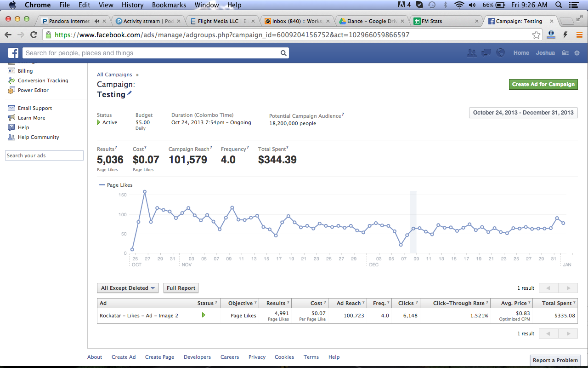Click Report a Problem button
Image resolution: width=588 pixels, height=368 pixels.
click(555, 360)
